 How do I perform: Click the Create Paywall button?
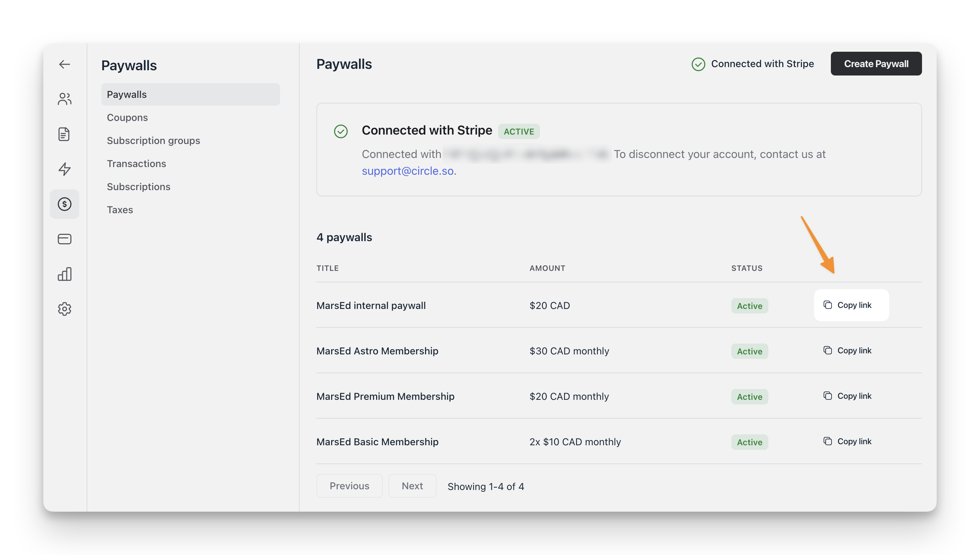pos(876,64)
